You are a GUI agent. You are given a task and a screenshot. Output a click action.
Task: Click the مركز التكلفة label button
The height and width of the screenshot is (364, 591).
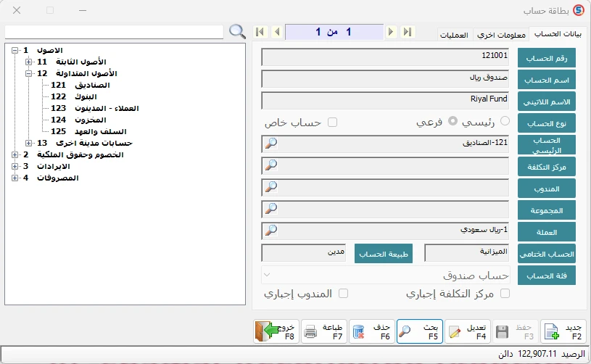click(x=547, y=167)
